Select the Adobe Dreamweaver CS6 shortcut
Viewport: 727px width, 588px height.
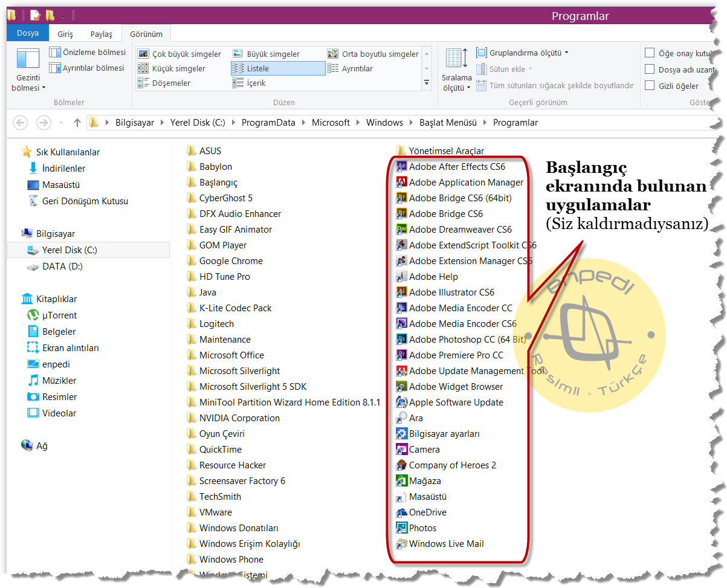[x=454, y=230]
